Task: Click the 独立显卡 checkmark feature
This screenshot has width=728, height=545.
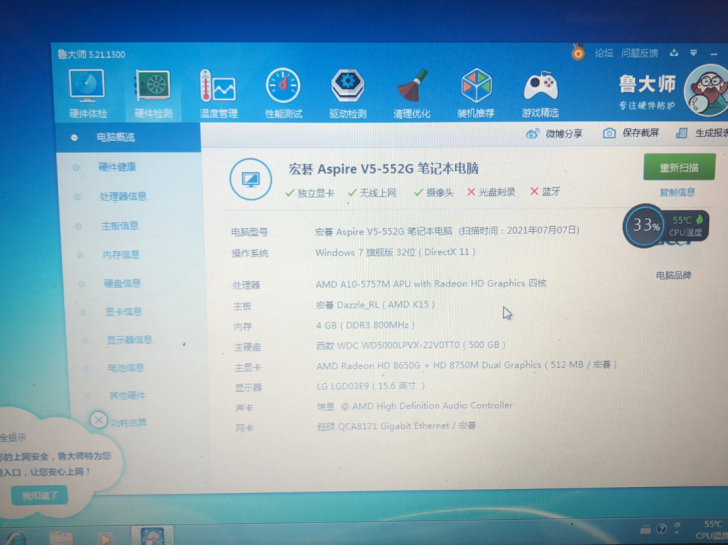Action: pyautogui.click(x=310, y=193)
